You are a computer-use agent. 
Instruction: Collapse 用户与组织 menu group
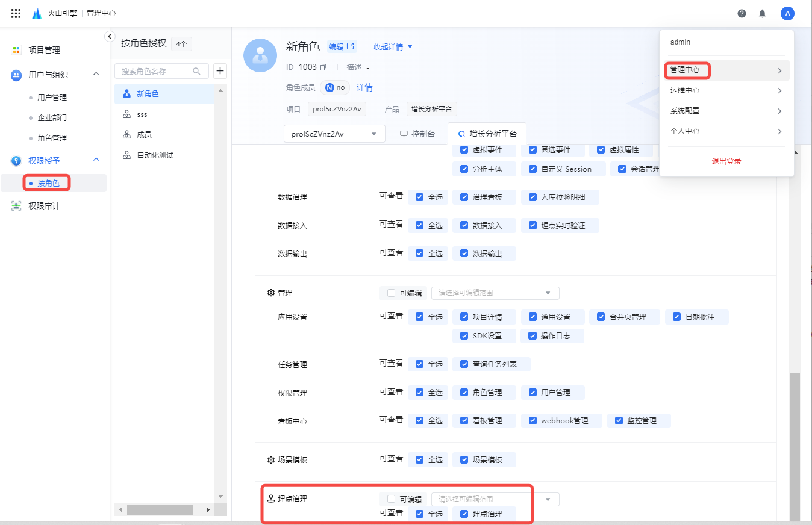pos(96,74)
